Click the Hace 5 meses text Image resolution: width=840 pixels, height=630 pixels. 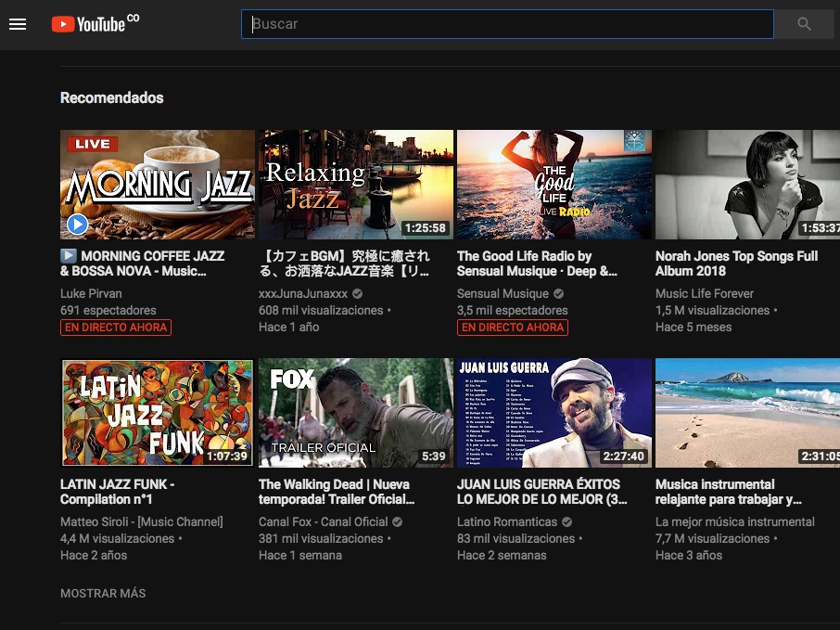pos(694,328)
